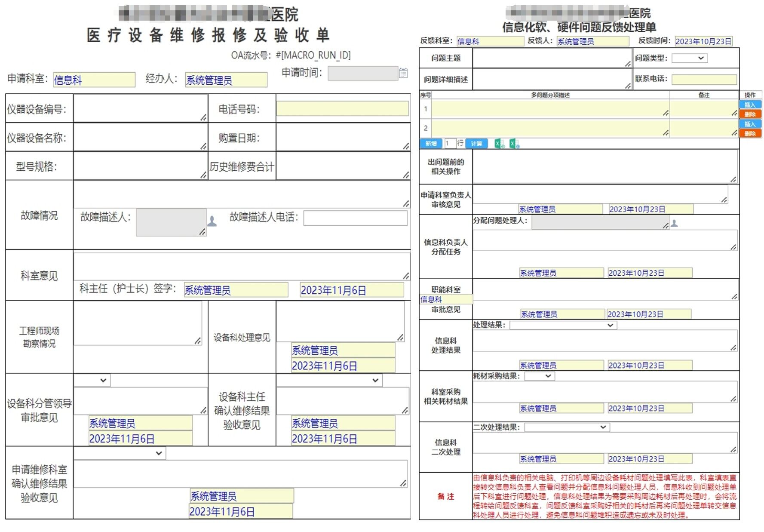764x532 pixels.
Task: Click the 电话号码 input field
Action: pos(342,108)
